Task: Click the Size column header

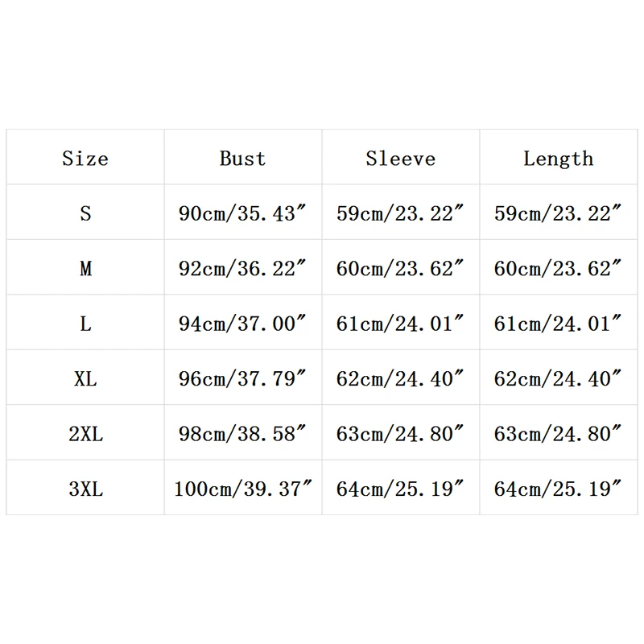Action: [x=85, y=158]
